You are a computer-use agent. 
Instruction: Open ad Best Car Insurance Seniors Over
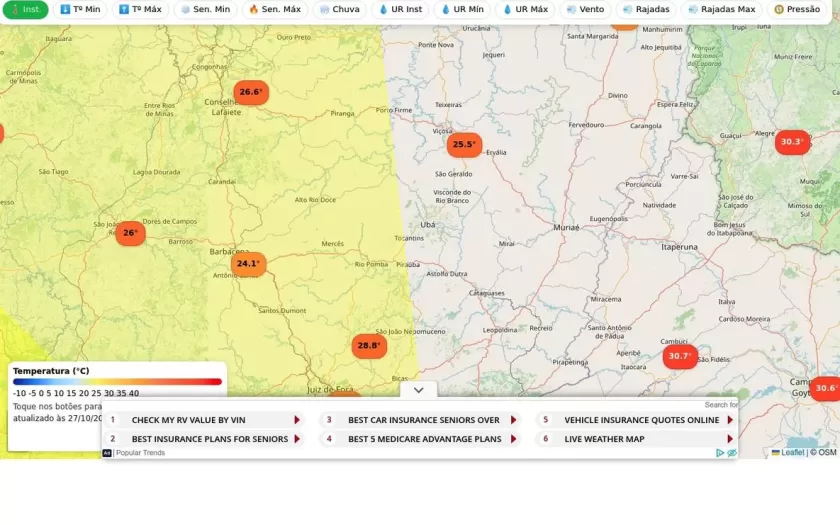click(x=421, y=420)
